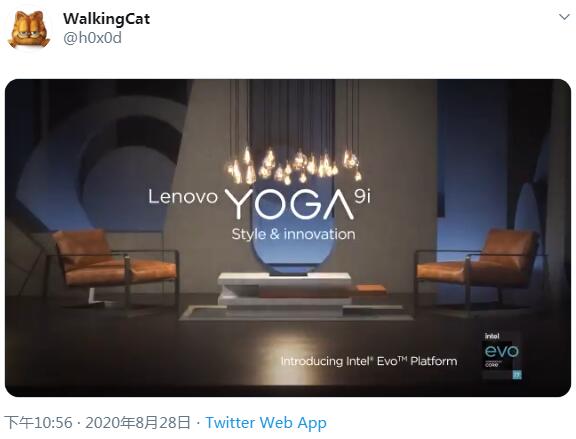Click the hanging chandelier lights in the image
Viewport: 576px width, 439px height.
click(x=294, y=165)
